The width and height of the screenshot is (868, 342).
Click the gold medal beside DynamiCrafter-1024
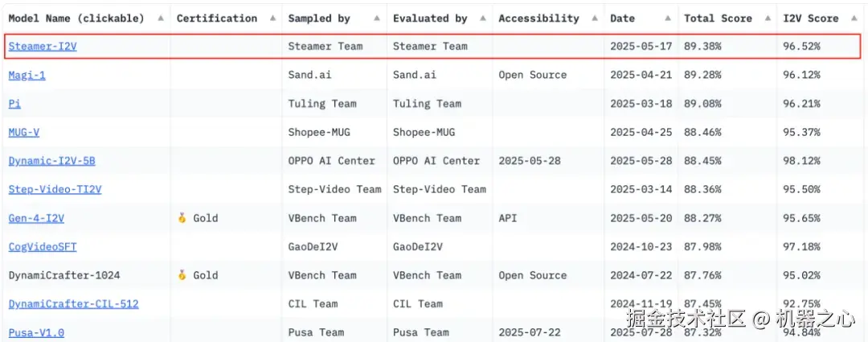[x=182, y=275]
